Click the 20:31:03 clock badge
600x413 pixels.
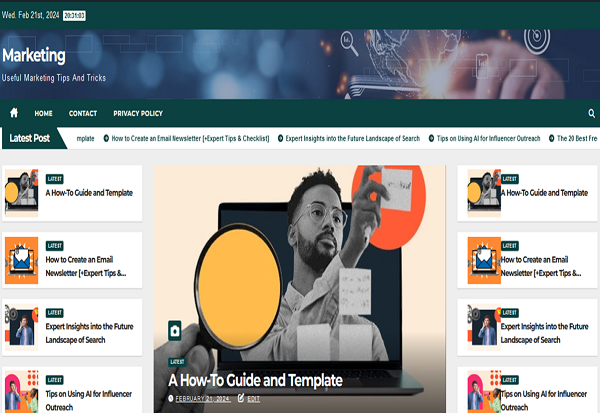coord(74,16)
